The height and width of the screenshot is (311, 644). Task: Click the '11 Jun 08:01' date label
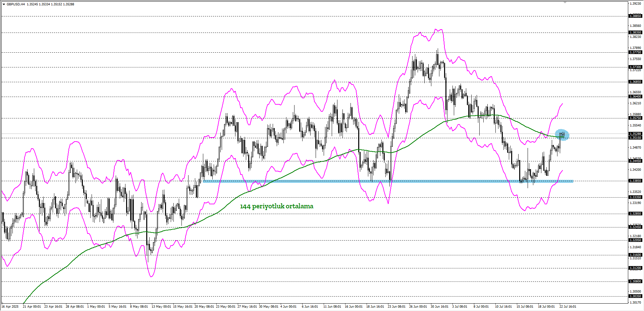(x=332, y=307)
